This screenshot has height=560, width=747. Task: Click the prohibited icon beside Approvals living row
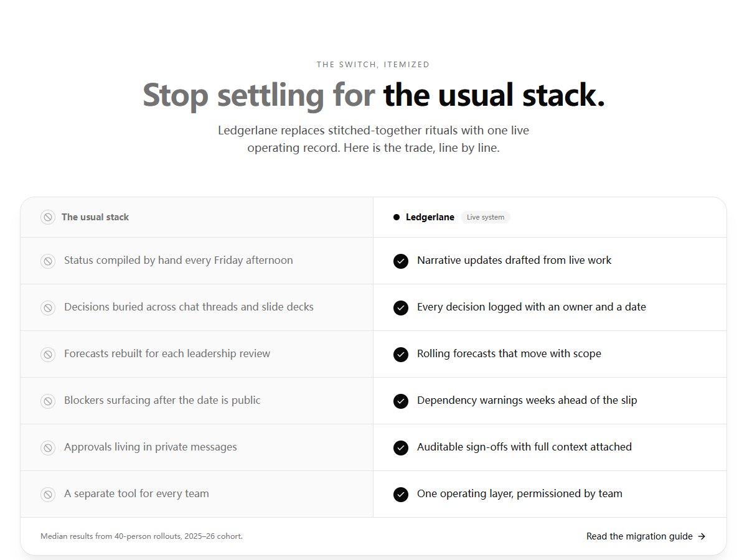(48, 448)
